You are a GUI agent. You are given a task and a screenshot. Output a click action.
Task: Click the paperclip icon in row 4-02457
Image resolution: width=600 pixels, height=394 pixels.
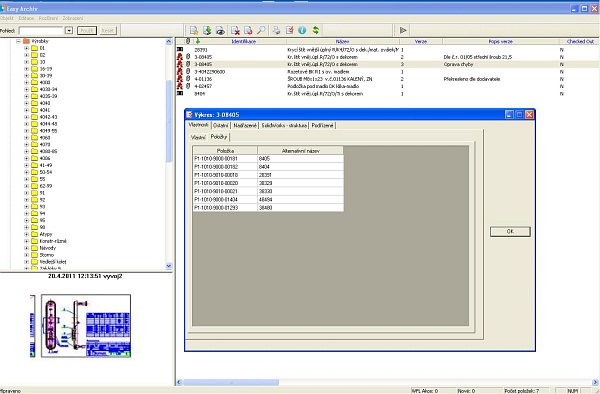pyautogui.click(x=188, y=86)
